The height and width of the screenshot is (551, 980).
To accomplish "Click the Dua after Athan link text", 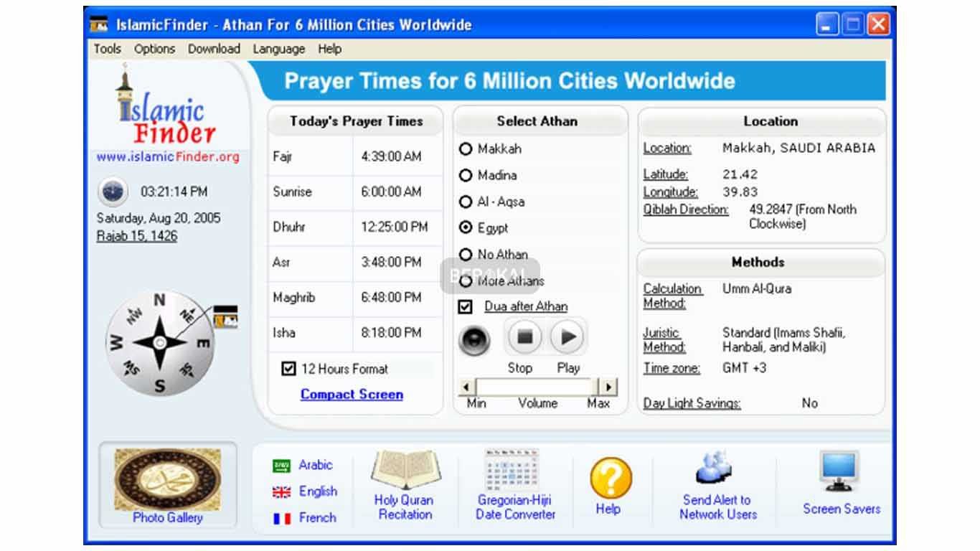I will (x=526, y=306).
